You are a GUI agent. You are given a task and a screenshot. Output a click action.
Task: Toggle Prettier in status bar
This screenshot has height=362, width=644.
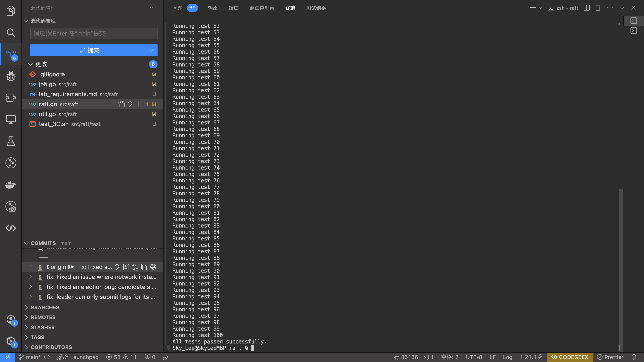(610, 357)
